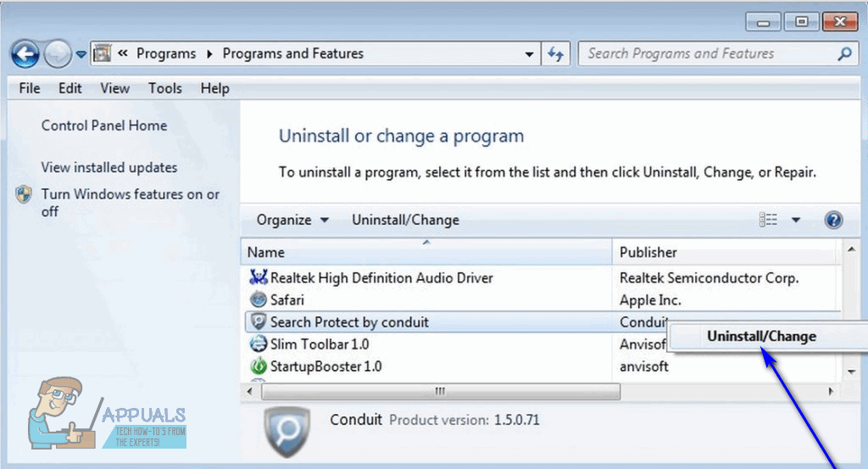Click horizontal scrollbar right arrow
Screen dimensions: 868x469
[831, 392]
